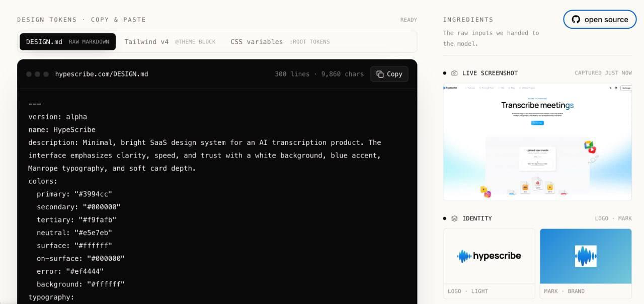Select the DESIGN.md raw markdown tab
The image size is (644, 304).
tap(67, 42)
